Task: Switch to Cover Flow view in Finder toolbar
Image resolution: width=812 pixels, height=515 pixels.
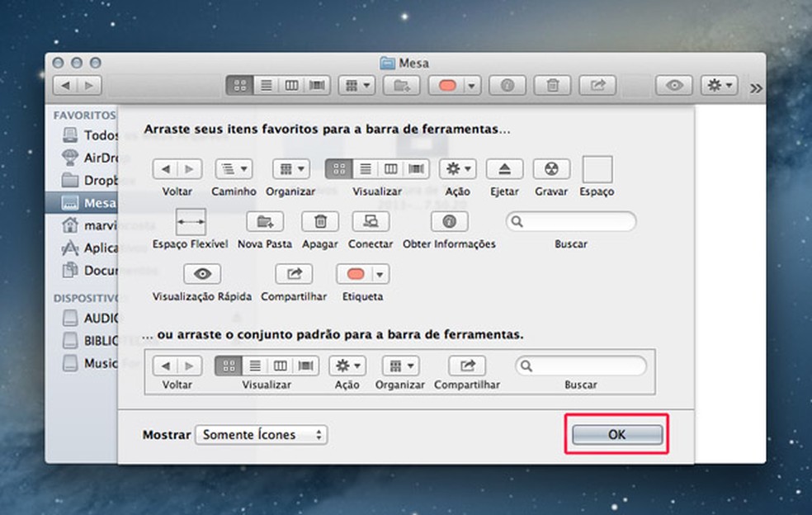Action: [318, 86]
